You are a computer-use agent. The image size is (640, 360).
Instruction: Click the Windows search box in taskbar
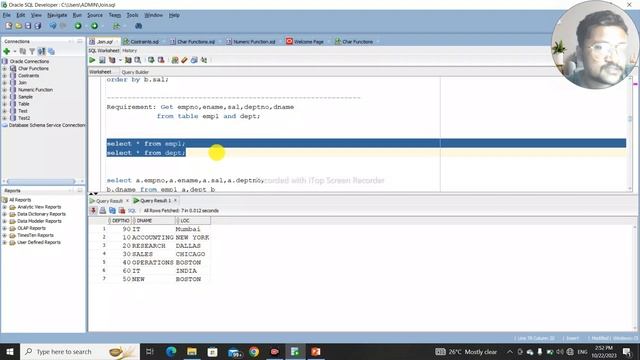80,351
